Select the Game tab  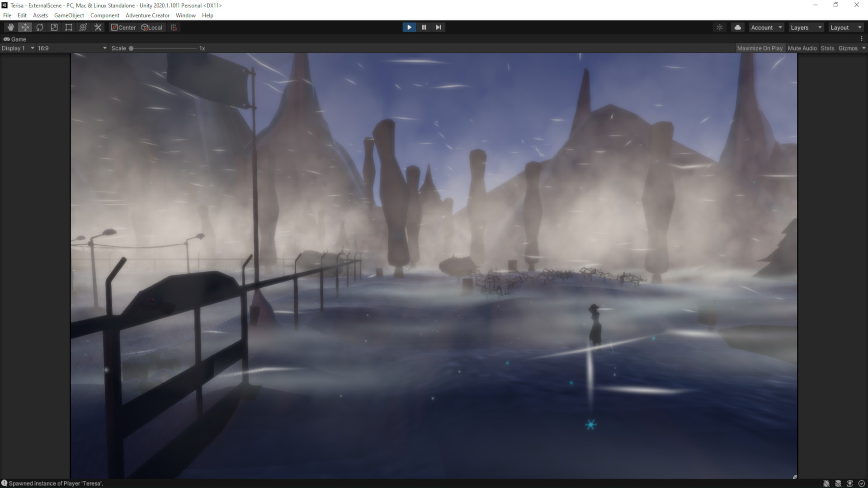[x=15, y=39]
